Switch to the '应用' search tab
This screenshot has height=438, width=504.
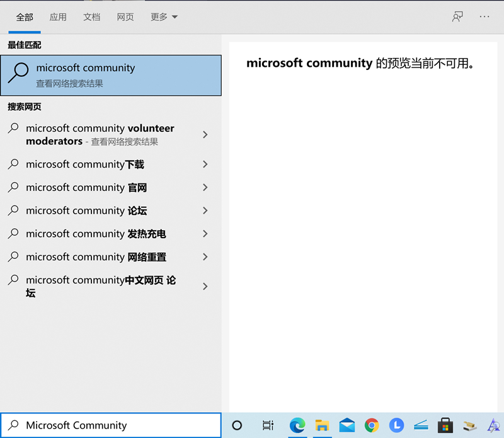(x=58, y=17)
